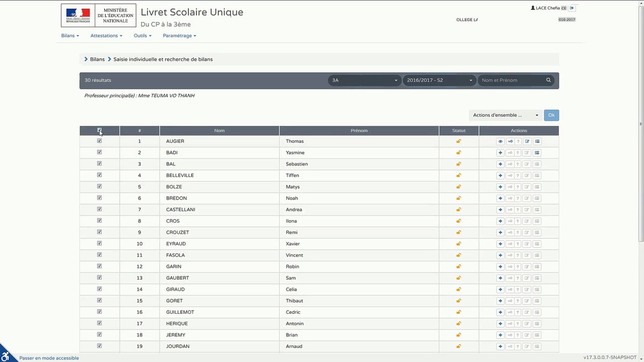Expand Actions d'ensemble dropdown
Viewport: 644px width, 362px height.
click(x=505, y=115)
